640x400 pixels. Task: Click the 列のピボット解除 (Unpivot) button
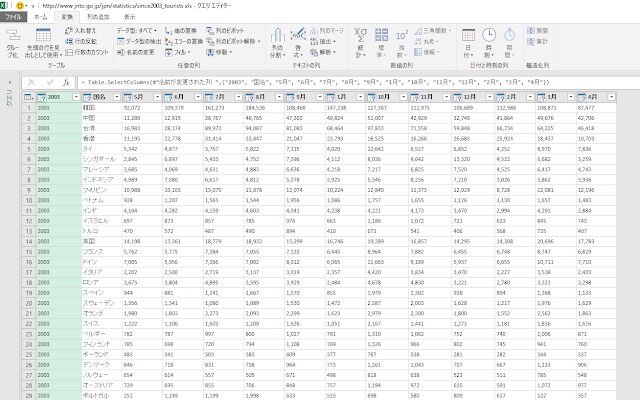[x=231, y=41]
